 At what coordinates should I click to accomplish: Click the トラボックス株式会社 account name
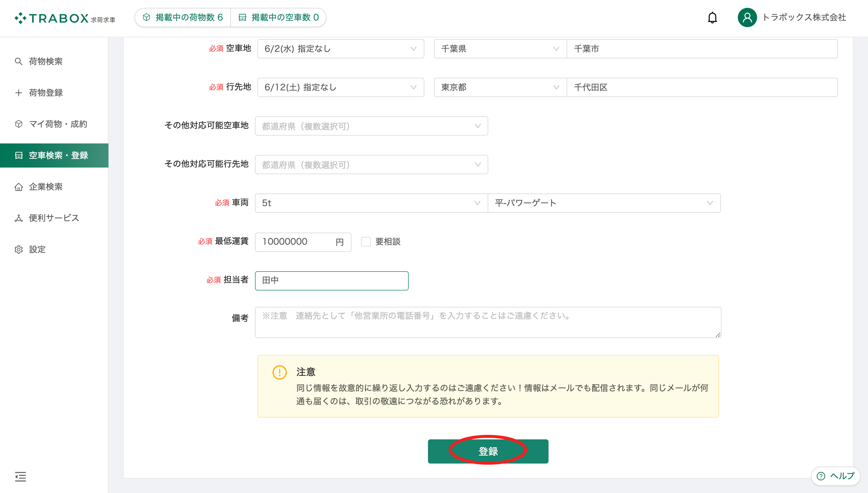coord(804,17)
